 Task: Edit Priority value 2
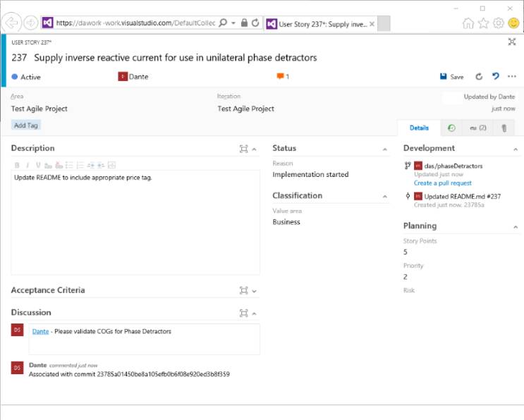[405, 277]
